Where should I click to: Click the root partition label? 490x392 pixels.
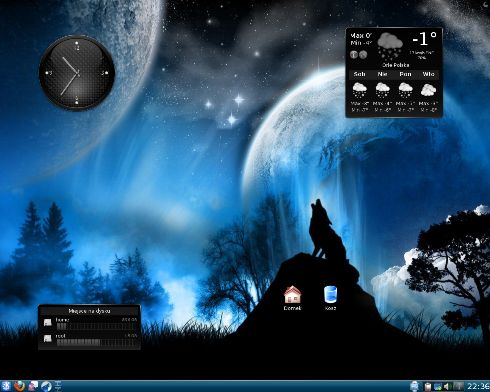pos(61,336)
